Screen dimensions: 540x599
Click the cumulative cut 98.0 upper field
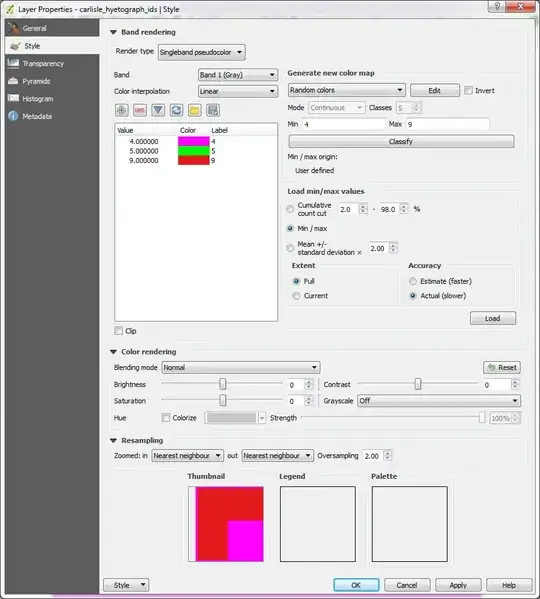(x=394, y=209)
